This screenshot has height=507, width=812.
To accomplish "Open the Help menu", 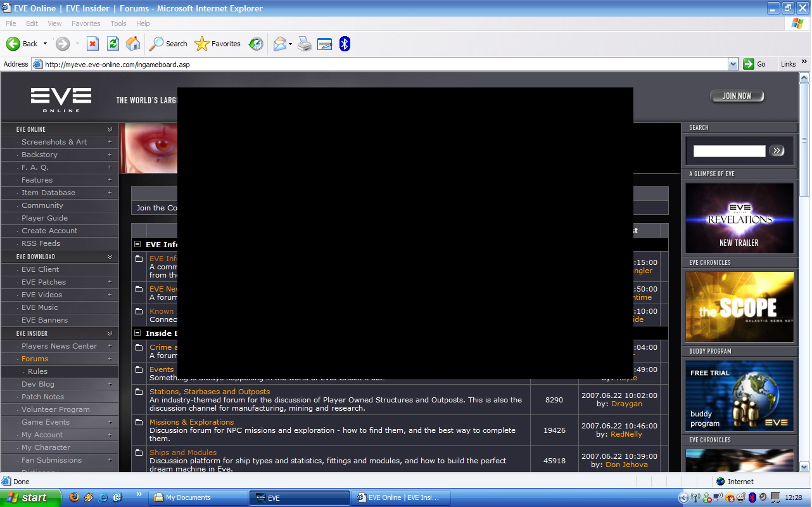I will click(143, 23).
